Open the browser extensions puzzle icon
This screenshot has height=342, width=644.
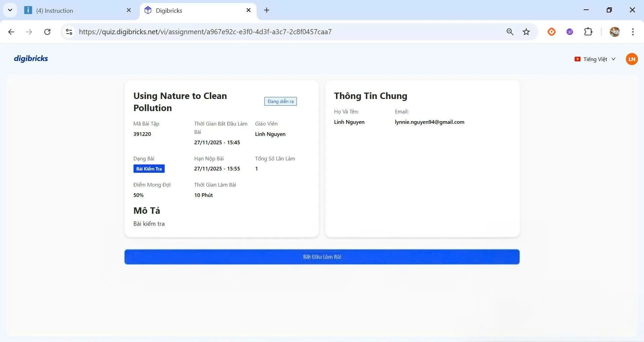coord(588,32)
